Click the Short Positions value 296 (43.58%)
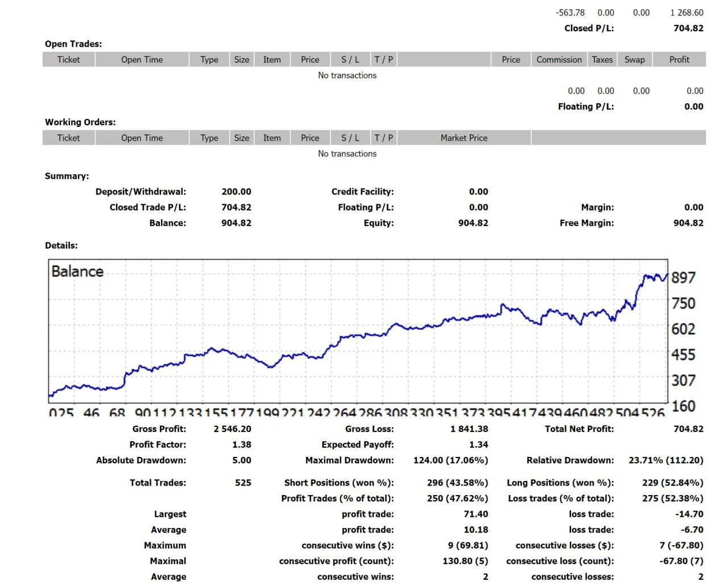 click(x=457, y=483)
